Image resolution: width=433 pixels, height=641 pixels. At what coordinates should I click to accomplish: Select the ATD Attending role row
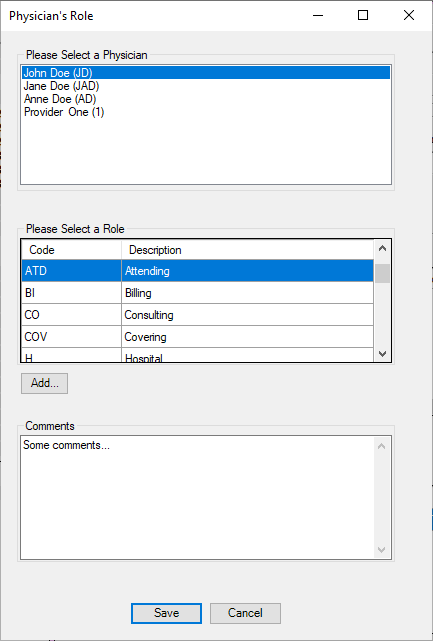197,271
